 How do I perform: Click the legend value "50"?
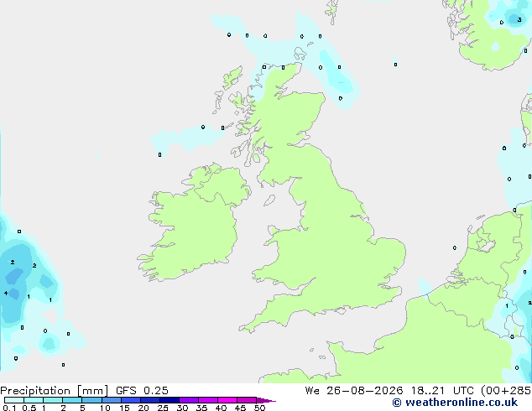click(x=259, y=408)
